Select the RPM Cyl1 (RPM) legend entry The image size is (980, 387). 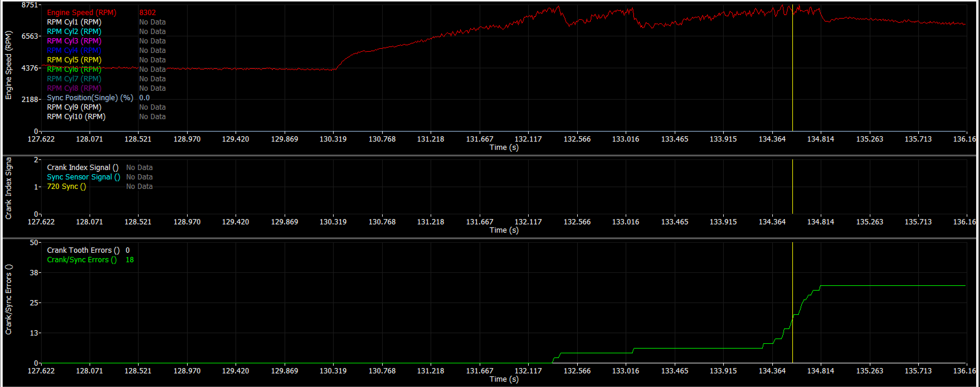coord(74,22)
